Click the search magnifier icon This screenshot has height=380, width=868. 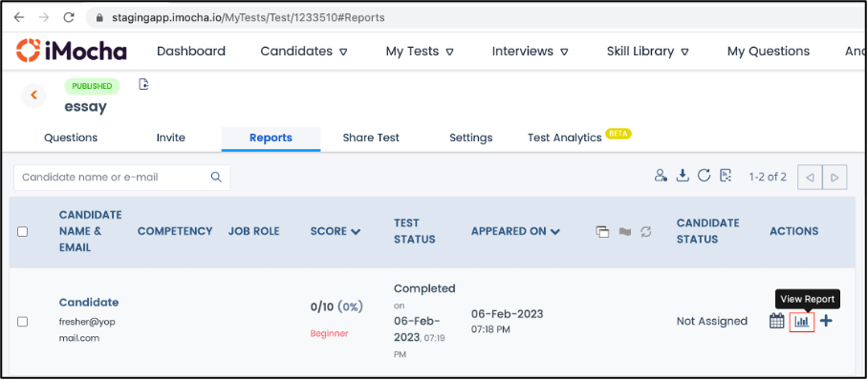coord(216,177)
